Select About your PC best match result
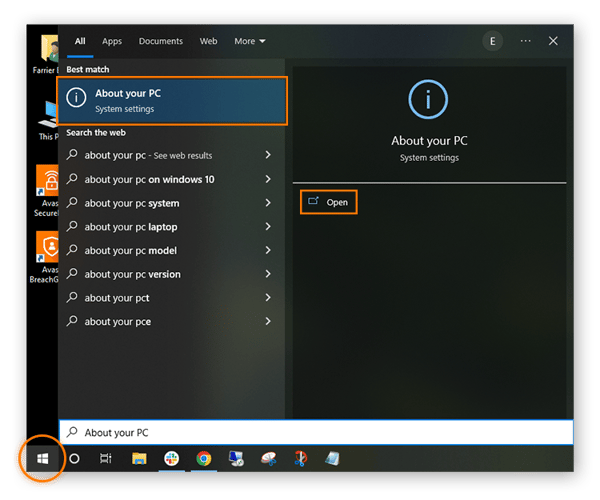This screenshot has height=500, width=600. (x=172, y=101)
